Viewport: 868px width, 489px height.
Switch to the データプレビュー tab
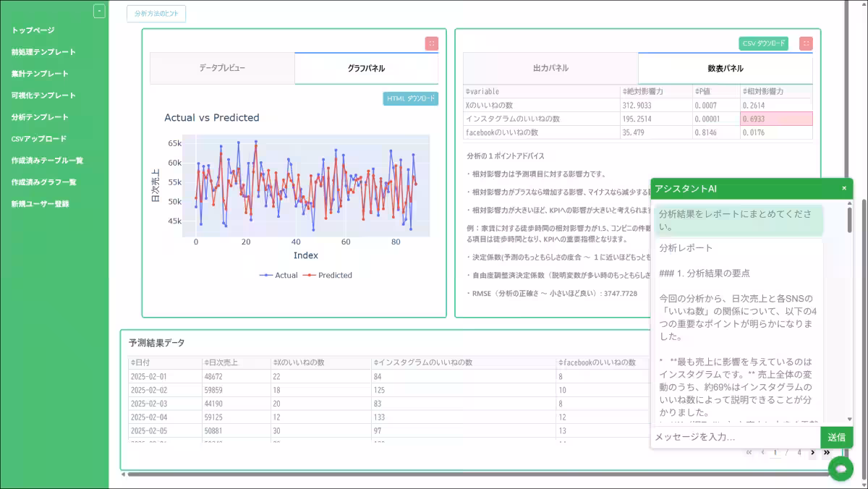222,68
